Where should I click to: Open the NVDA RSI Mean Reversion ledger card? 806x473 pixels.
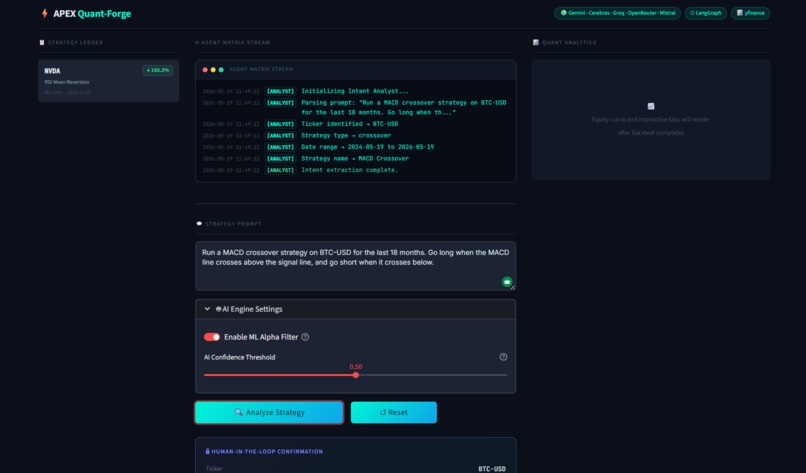pos(108,81)
